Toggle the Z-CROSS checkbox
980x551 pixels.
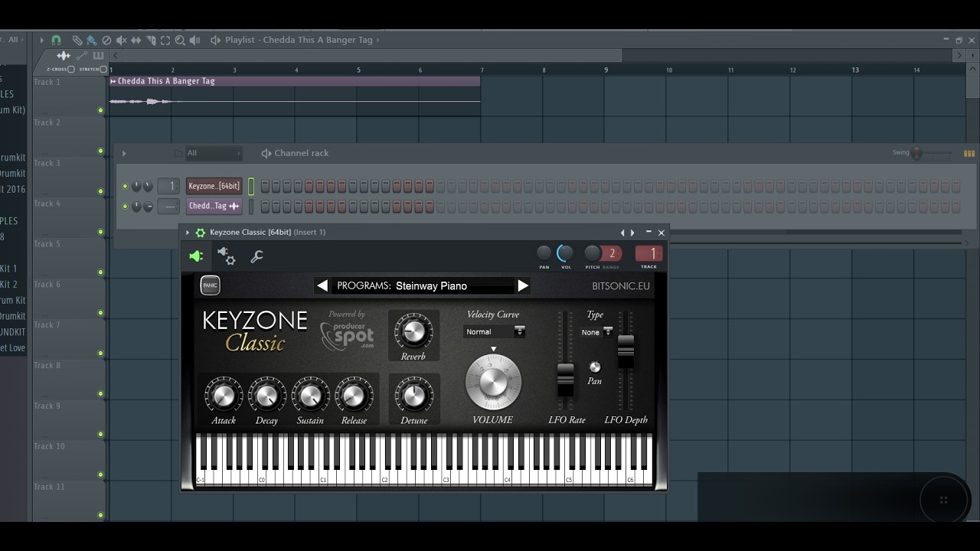click(70, 69)
